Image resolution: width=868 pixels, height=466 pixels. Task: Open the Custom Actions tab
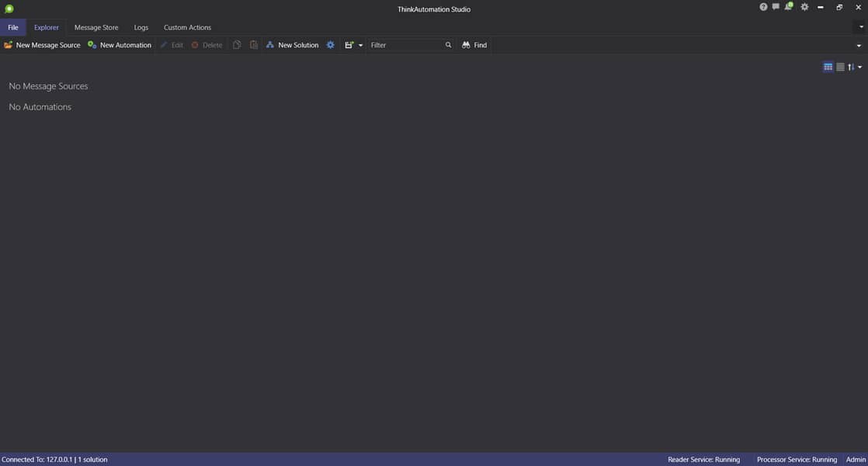[x=187, y=27]
